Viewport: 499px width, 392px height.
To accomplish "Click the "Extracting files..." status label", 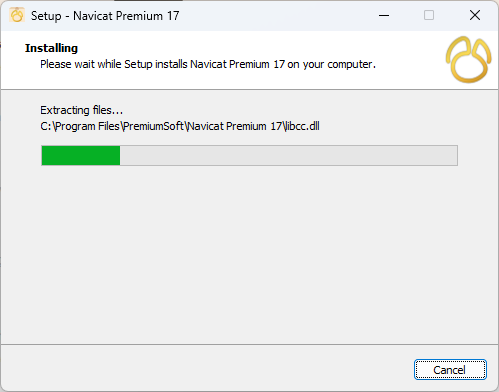I will tap(81, 110).
